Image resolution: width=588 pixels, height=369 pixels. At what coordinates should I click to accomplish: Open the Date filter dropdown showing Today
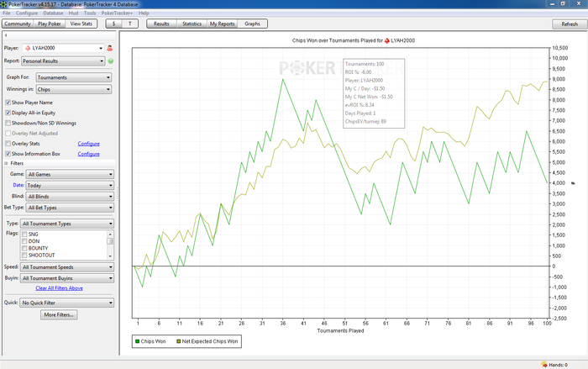(x=70, y=185)
